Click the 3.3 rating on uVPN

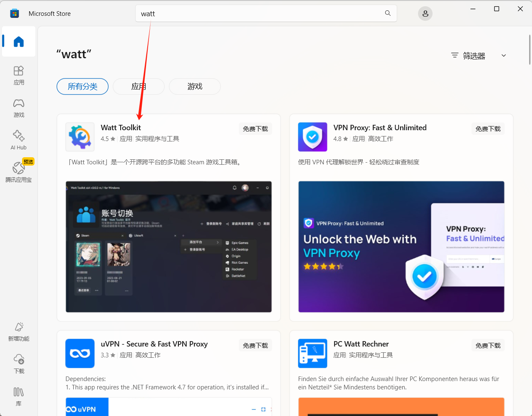point(108,355)
